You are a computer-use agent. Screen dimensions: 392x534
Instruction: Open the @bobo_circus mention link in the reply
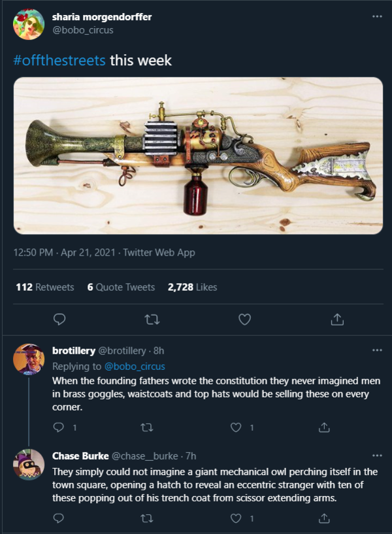tap(134, 366)
